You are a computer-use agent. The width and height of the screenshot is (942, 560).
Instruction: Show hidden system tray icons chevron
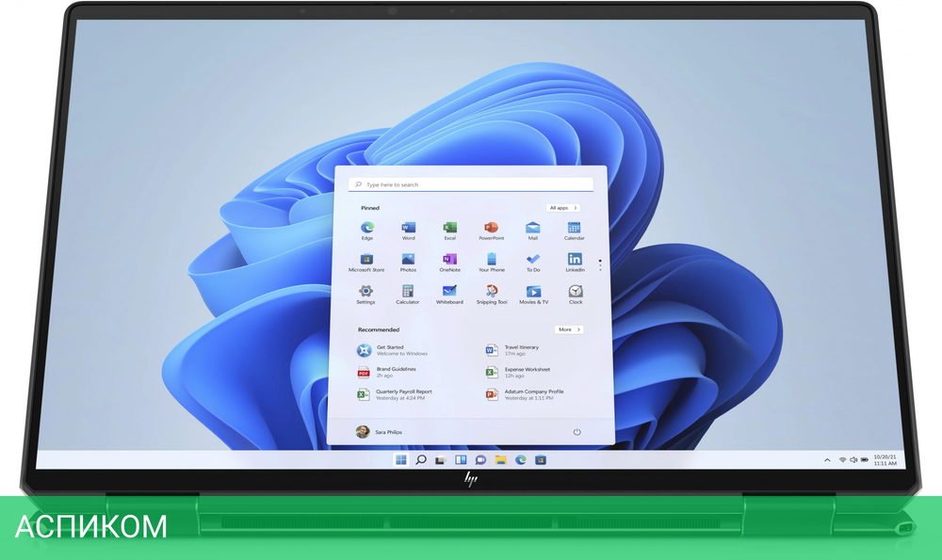(827, 460)
